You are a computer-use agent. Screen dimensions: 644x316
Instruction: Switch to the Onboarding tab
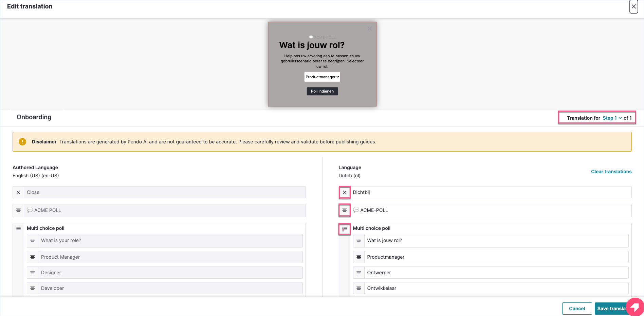click(x=34, y=117)
